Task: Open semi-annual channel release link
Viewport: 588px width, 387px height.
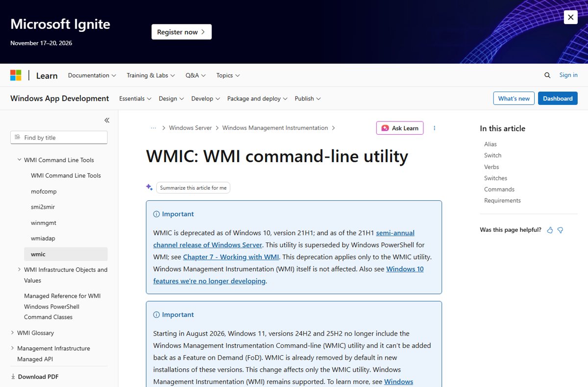Action: (284, 239)
